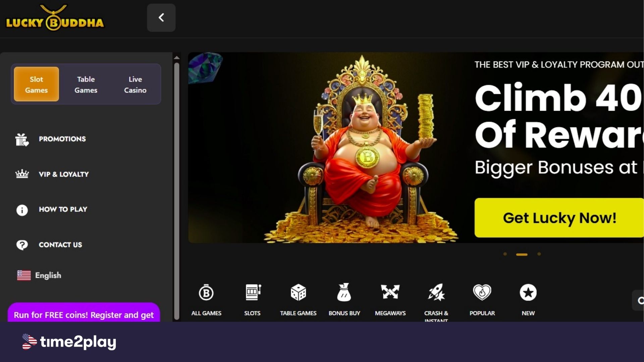Select the CRASH & category label

click(x=436, y=313)
